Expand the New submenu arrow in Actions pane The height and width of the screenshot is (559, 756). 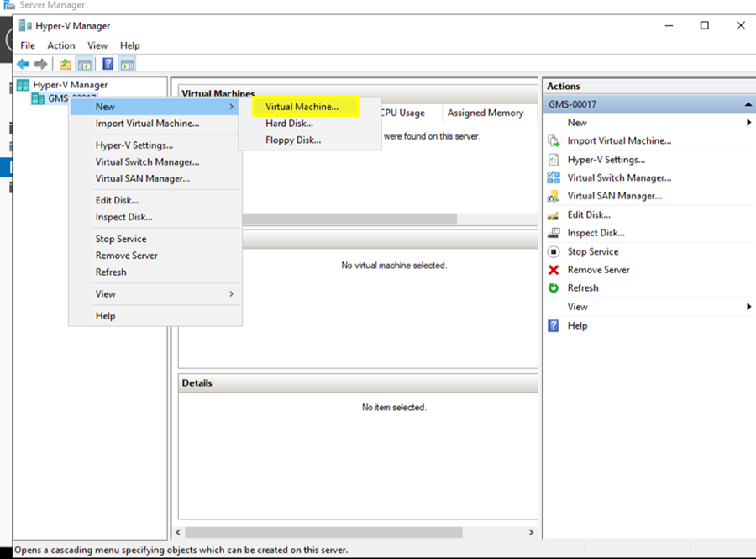748,123
